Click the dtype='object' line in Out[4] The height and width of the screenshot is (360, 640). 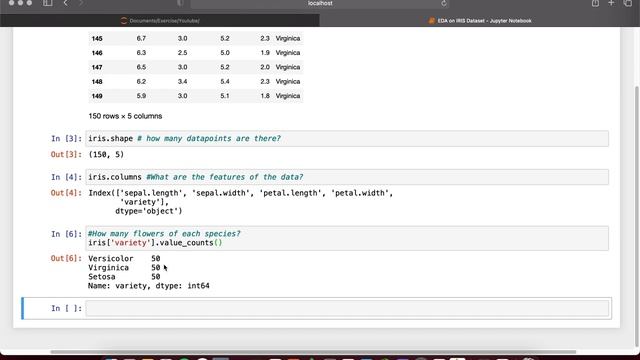coord(149,211)
